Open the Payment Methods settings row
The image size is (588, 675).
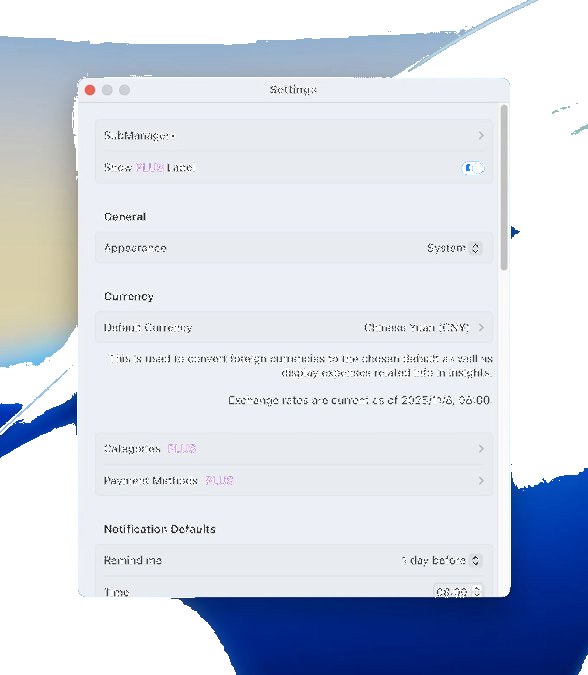(x=294, y=480)
